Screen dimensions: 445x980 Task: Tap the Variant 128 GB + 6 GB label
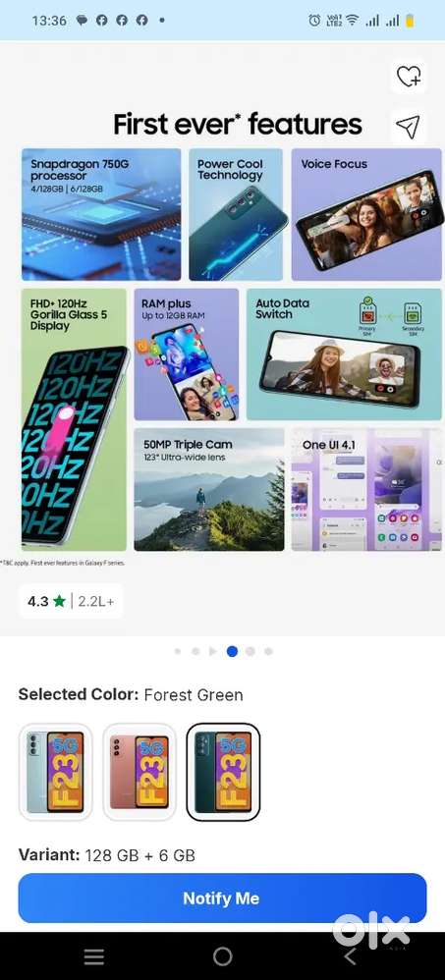(x=107, y=855)
